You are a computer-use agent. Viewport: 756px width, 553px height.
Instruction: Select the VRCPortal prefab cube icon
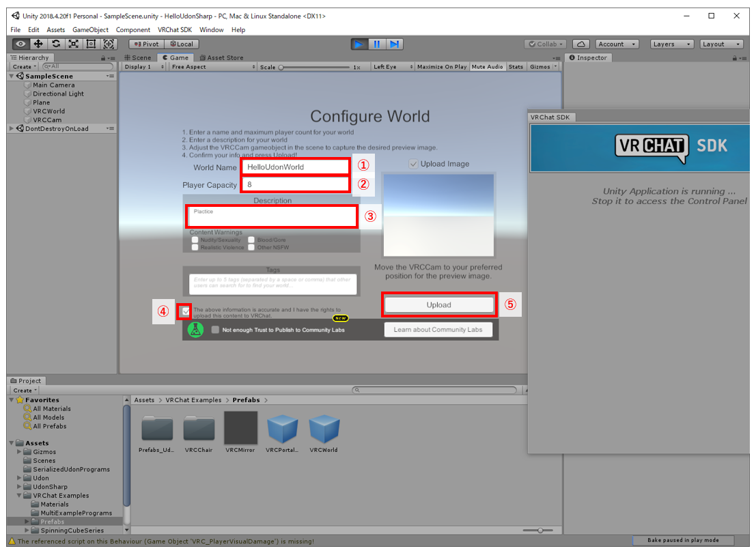coord(283,428)
